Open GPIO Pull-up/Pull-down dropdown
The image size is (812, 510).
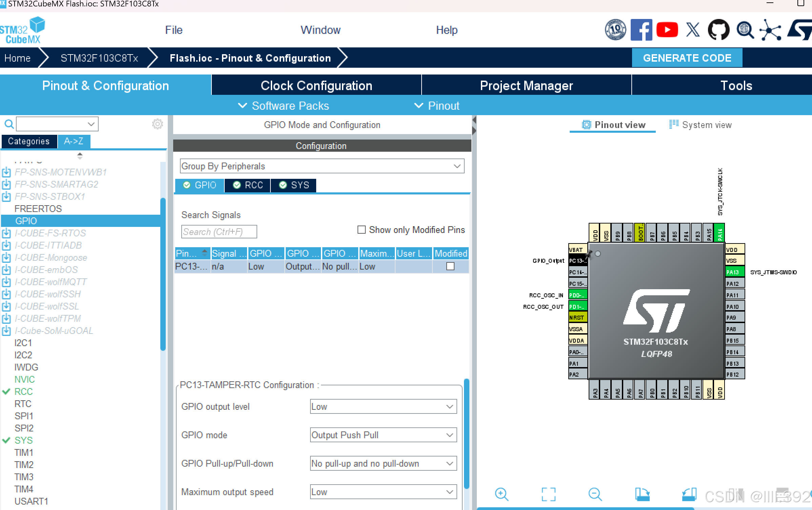(x=383, y=464)
